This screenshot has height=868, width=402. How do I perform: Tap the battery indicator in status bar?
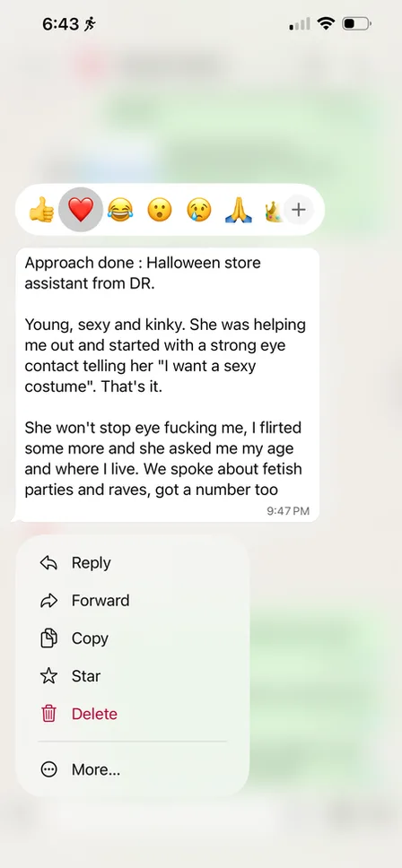pyautogui.click(x=357, y=24)
